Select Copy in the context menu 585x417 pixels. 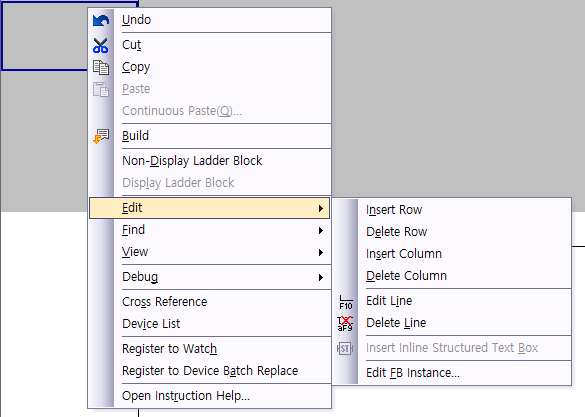210,67
